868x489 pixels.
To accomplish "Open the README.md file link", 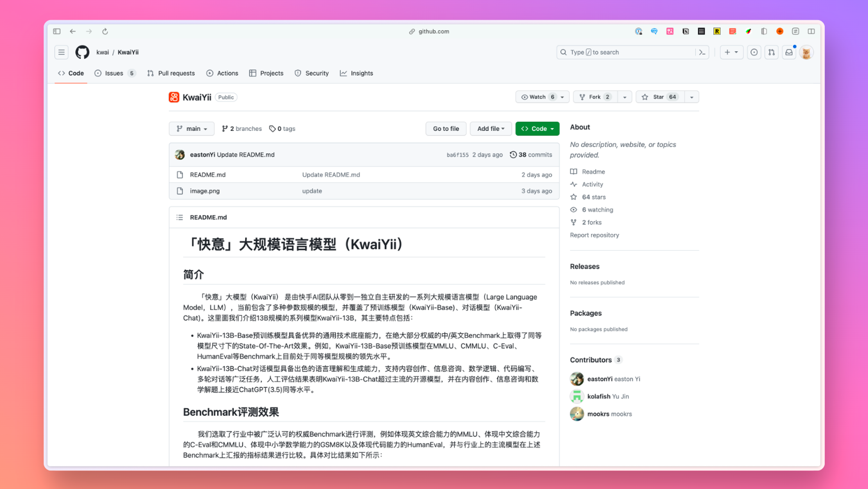I will (x=207, y=175).
